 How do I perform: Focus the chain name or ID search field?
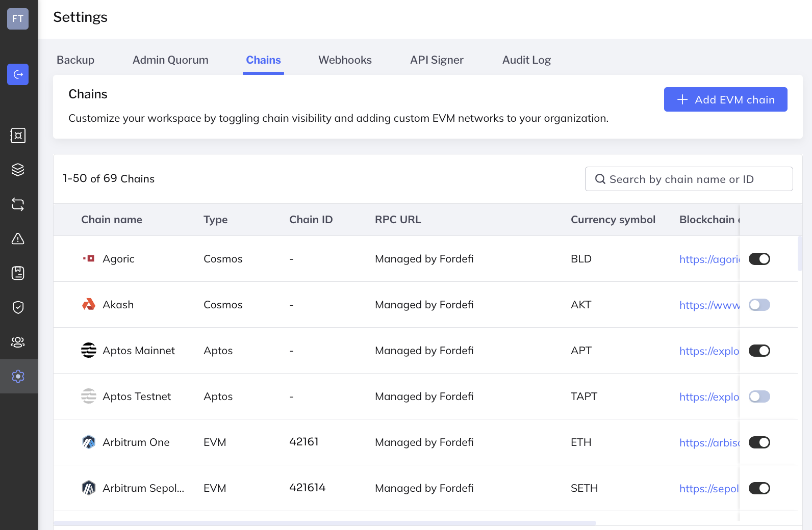click(x=689, y=179)
